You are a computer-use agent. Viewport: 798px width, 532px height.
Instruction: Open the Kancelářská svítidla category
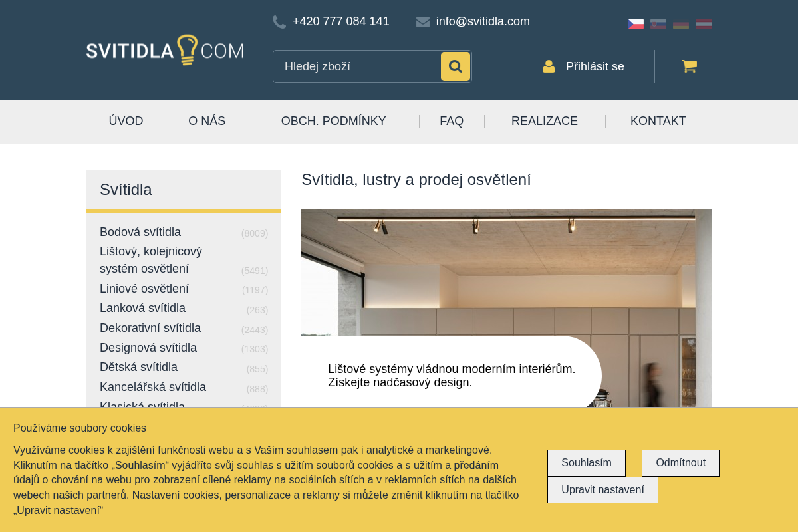coord(153,387)
